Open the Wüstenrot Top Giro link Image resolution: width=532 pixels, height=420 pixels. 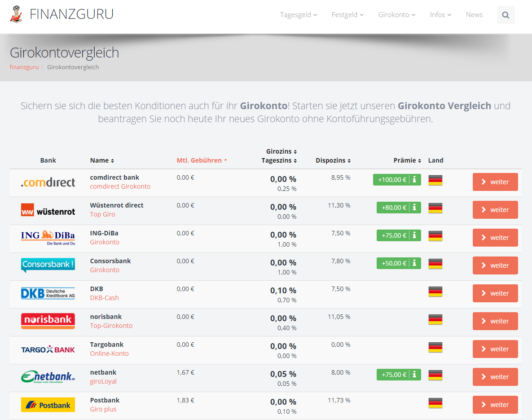tap(102, 214)
